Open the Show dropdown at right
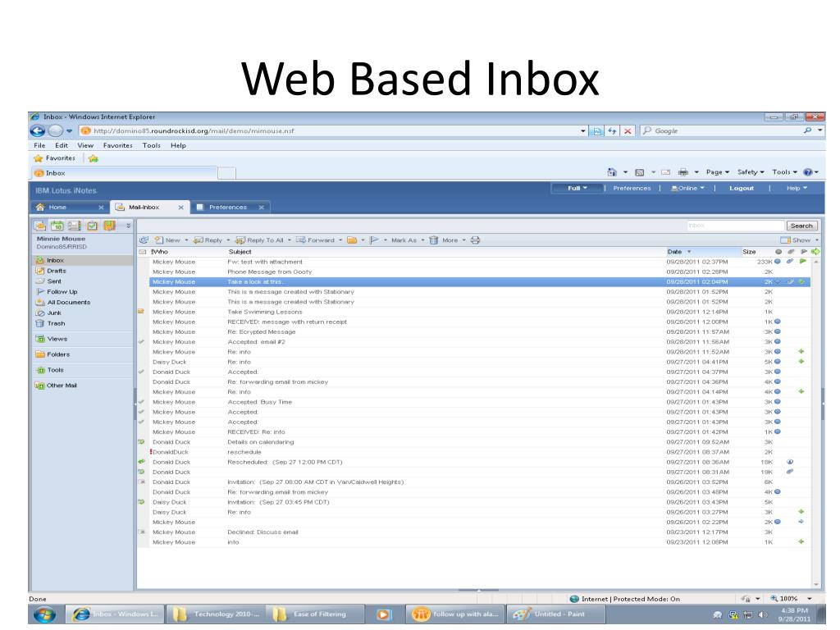This screenshot has width=840, height=630. point(799,240)
